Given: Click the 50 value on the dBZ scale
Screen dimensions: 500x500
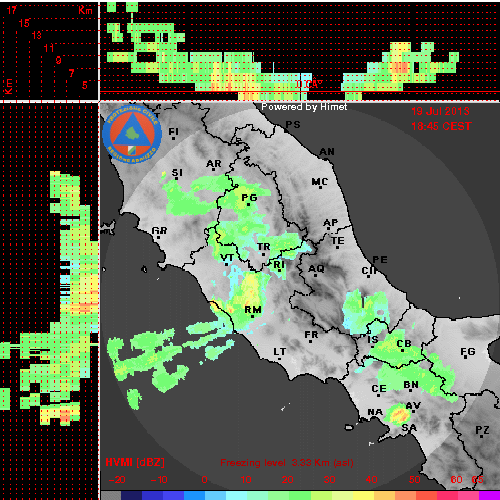Looking at the screenshot, I should [414, 480].
